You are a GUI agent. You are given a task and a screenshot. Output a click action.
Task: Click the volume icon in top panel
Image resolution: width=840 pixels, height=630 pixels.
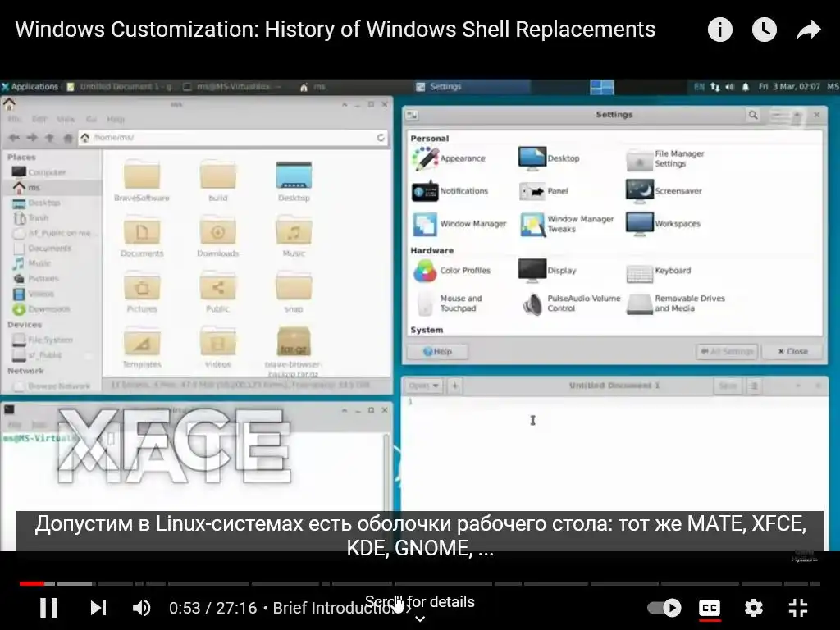(x=729, y=87)
